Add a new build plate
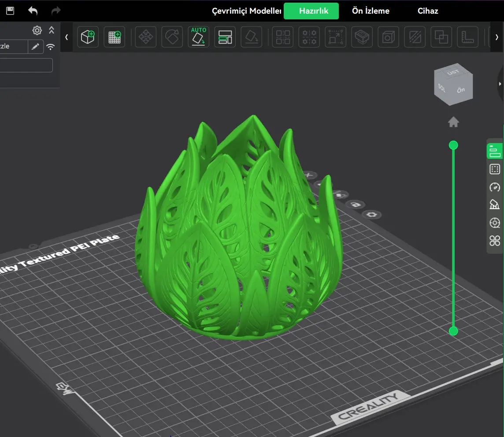Image resolution: width=504 pixels, height=437 pixels. tap(115, 37)
